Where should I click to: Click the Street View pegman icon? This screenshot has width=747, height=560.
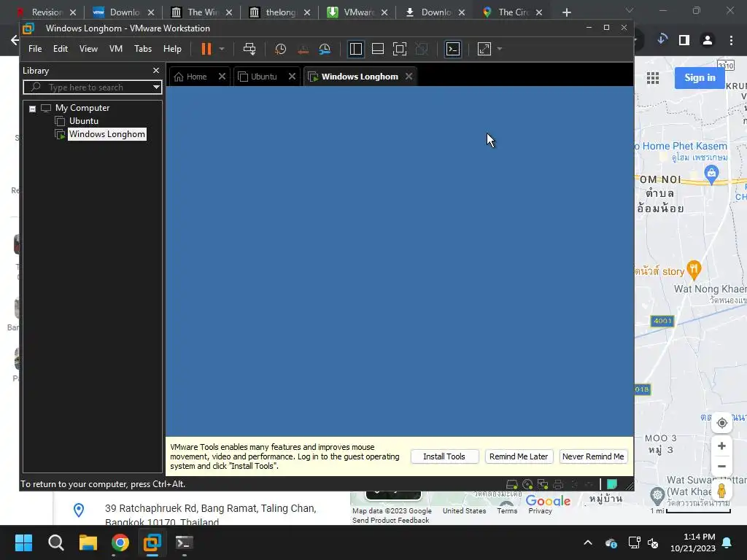[721, 491]
